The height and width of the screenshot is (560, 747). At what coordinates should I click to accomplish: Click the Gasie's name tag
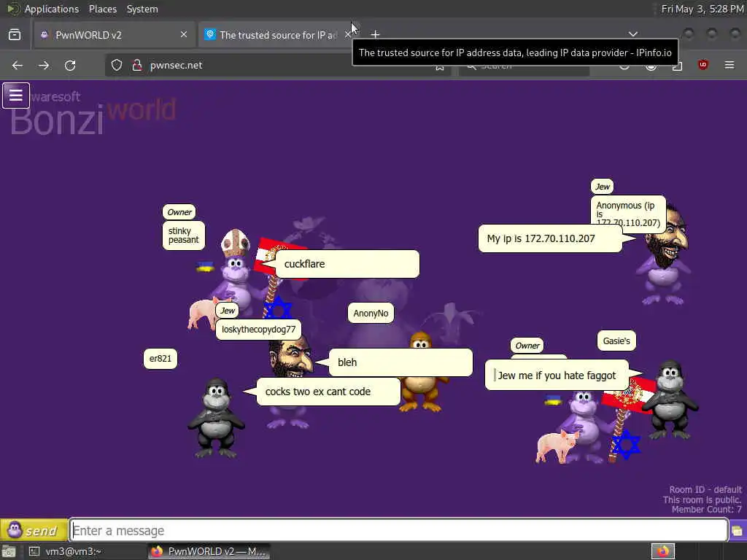(616, 341)
